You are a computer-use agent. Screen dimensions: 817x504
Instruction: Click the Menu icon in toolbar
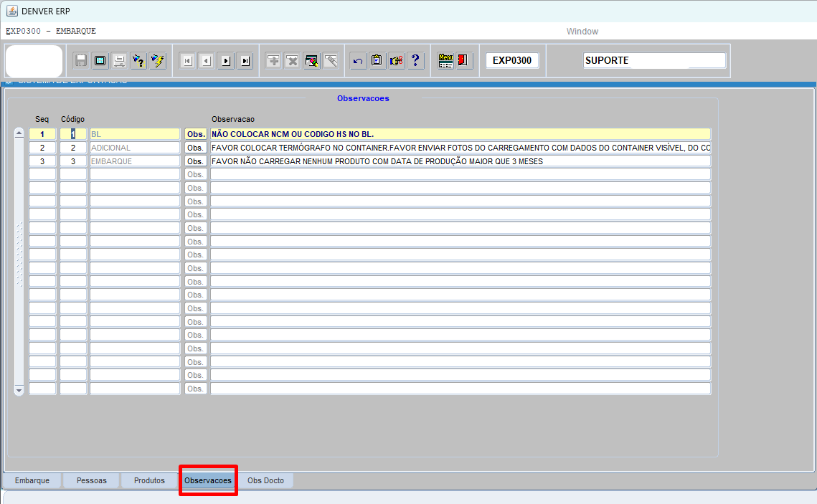tap(445, 61)
